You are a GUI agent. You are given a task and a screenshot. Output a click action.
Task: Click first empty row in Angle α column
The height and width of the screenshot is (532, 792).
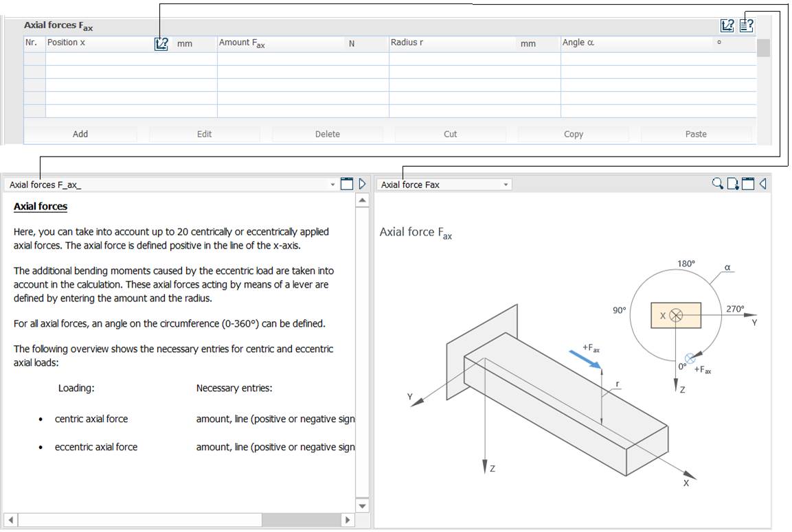(659, 58)
